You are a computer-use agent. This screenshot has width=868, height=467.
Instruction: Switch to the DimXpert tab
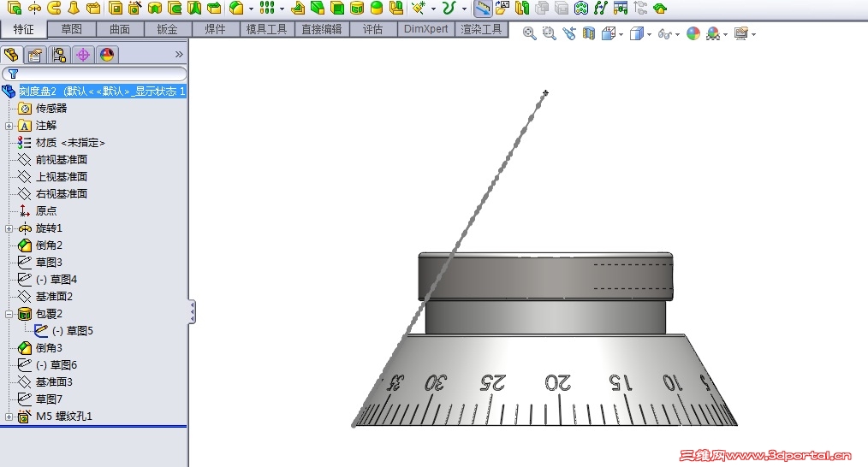[425, 29]
